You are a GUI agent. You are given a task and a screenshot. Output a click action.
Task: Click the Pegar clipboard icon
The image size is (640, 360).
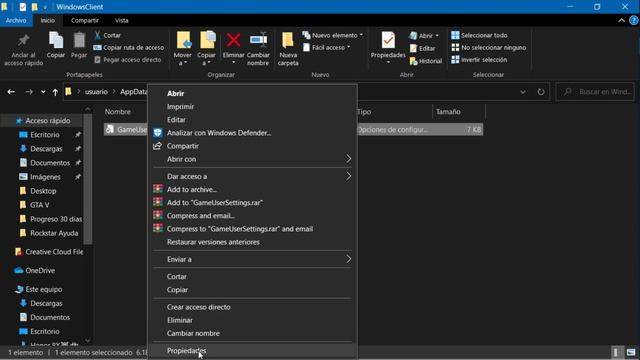pos(79,41)
